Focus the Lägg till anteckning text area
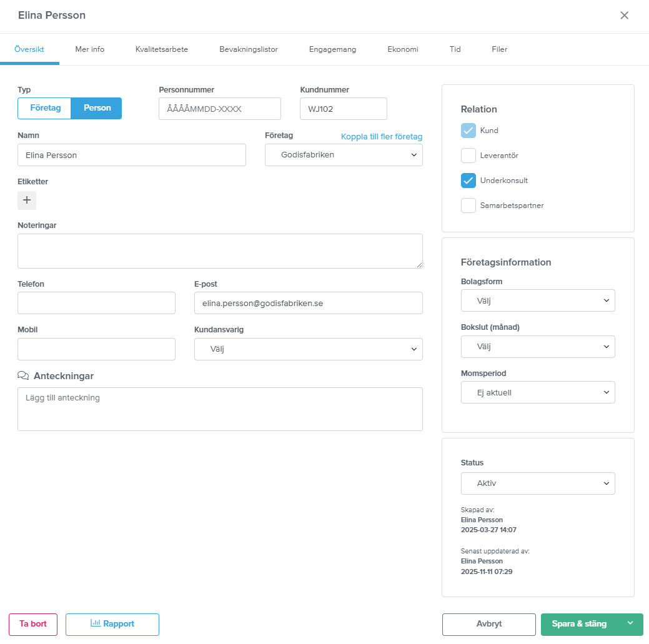 [x=220, y=409]
